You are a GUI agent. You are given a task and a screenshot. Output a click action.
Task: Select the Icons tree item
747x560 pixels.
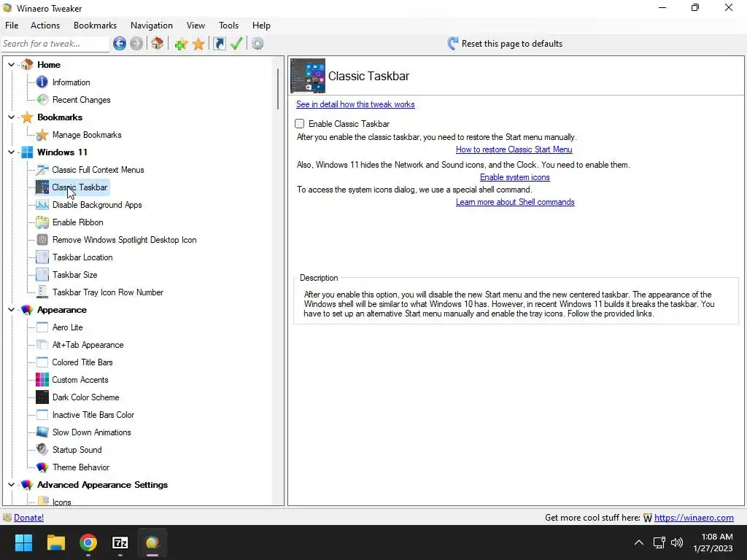(x=61, y=502)
